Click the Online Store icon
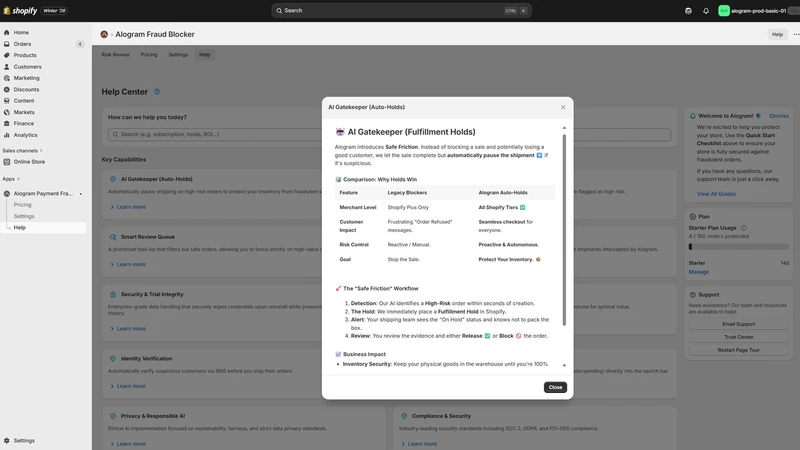The image size is (800, 450). pos(7,162)
